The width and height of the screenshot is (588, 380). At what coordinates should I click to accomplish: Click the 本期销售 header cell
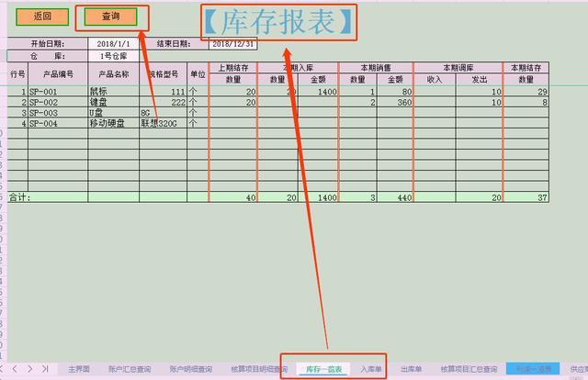[376, 68]
